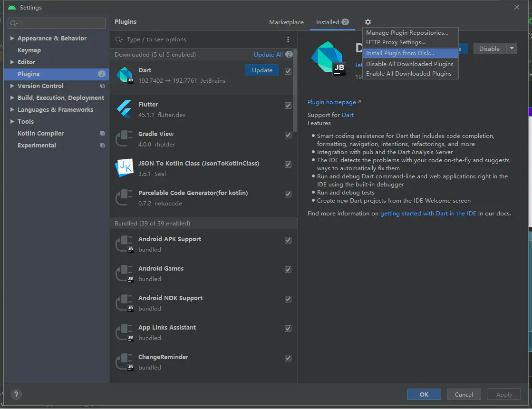Switch to the Marketplace tab
The height and width of the screenshot is (409, 532).
pos(286,22)
